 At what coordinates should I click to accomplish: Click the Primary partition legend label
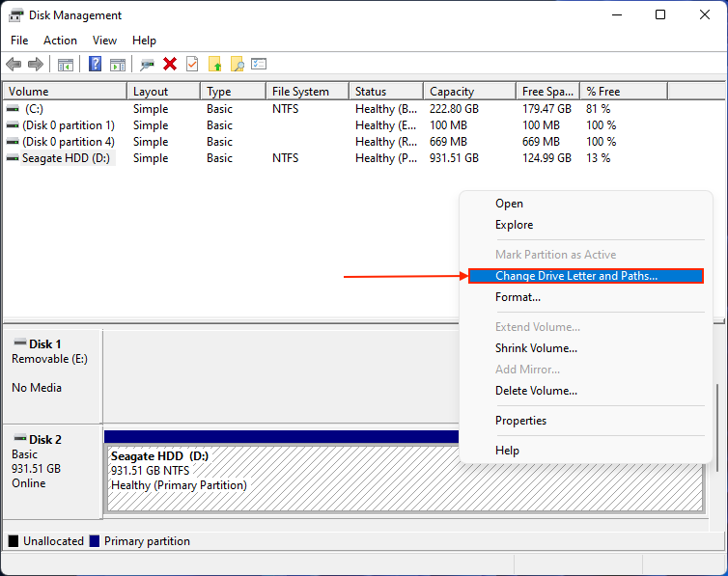(x=147, y=541)
